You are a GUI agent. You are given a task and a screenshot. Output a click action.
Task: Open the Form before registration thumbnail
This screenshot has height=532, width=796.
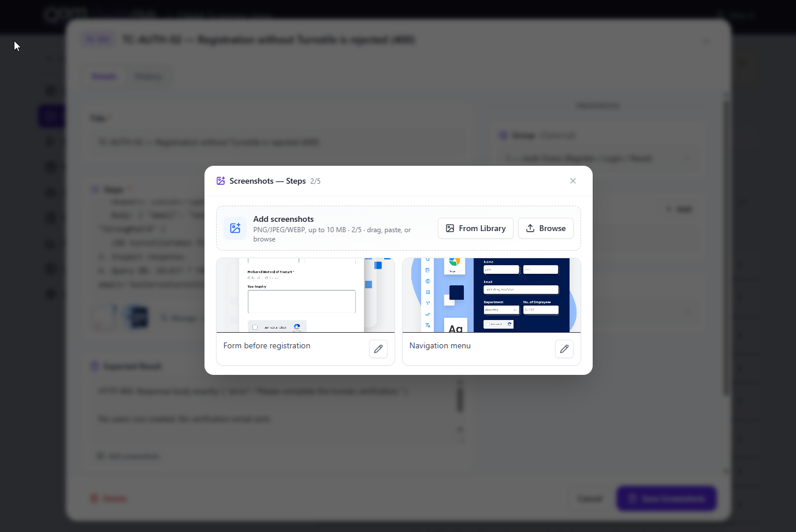pos(306,295)
